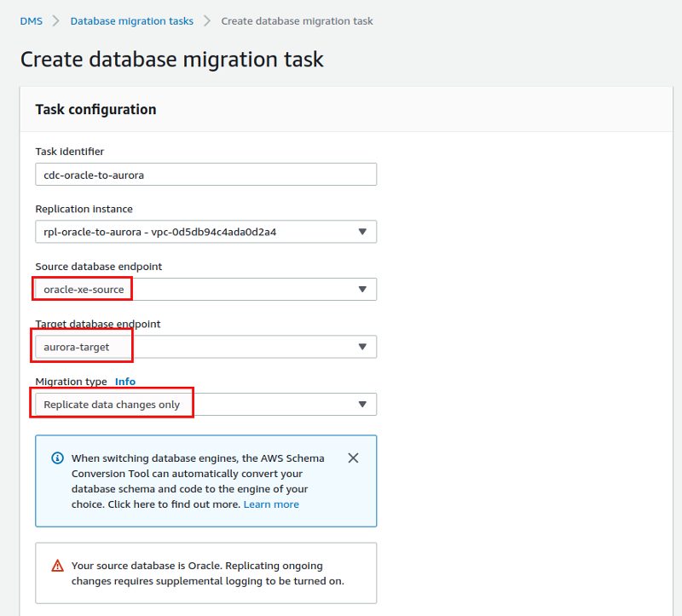
Task: Click the red warning triangle icon
Action: coord(57,566)
